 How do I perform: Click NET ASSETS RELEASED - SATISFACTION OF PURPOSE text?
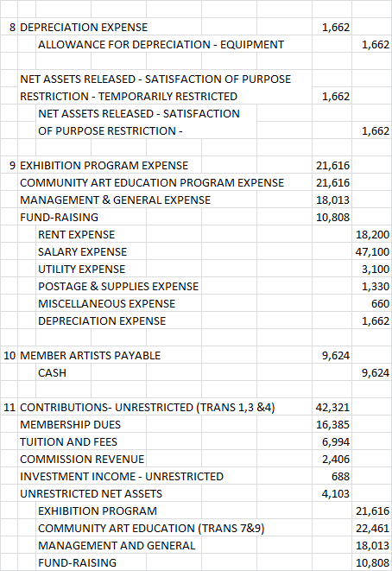pos(155,79)
